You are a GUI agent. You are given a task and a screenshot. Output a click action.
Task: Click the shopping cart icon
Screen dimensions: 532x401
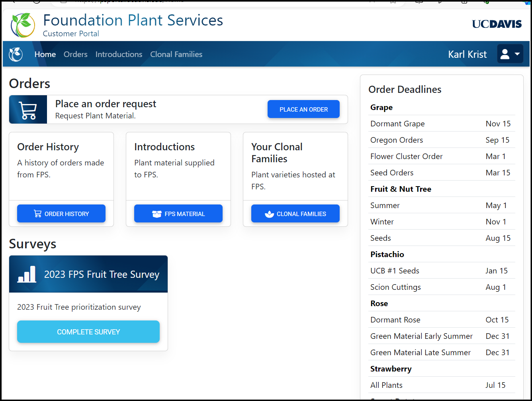click(x=28, y=110)
